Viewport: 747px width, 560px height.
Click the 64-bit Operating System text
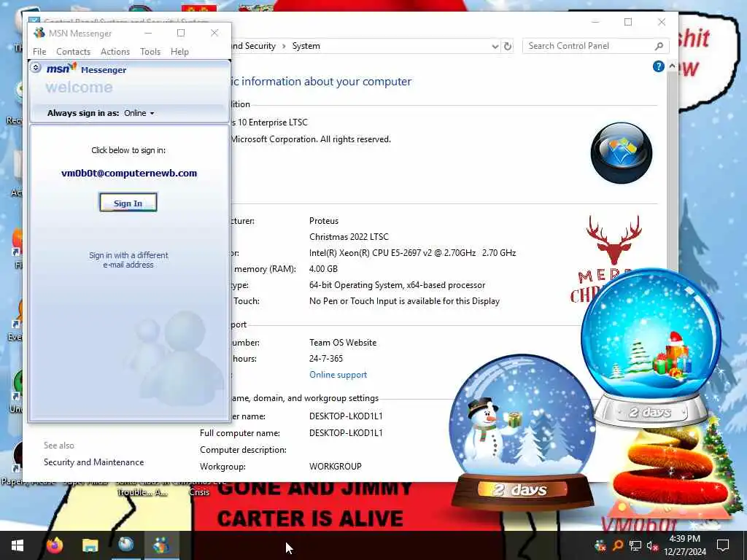pos(398,285)
